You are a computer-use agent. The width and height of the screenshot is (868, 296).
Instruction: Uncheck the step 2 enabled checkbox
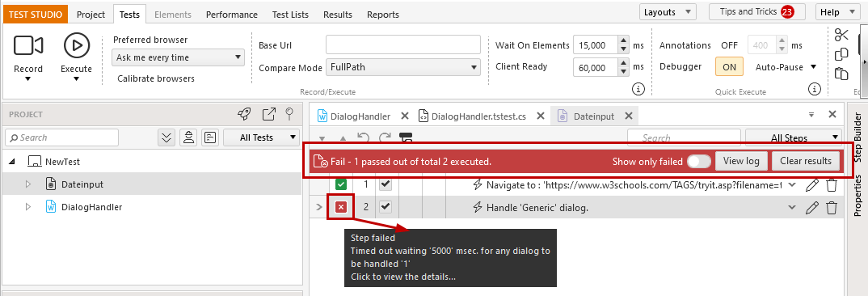(x=385, y=207)
